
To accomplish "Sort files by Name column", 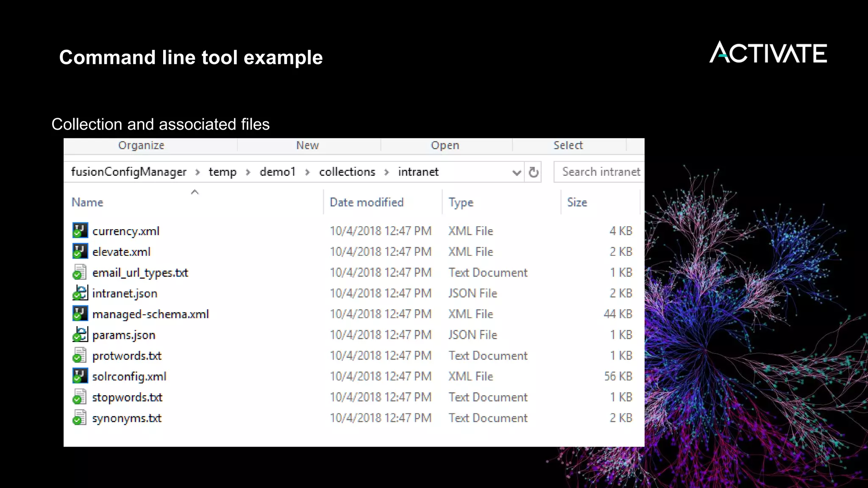I will (87, 202).
